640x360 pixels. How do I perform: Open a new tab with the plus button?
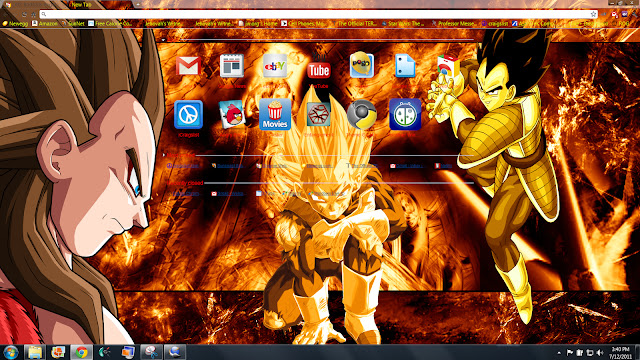coord(138,4)
